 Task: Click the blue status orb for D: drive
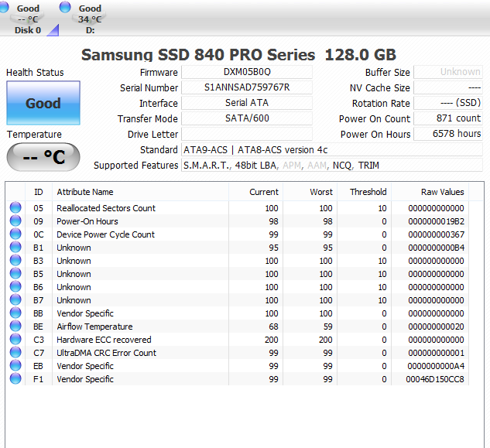pyautogui.click(x=65, y=7)
